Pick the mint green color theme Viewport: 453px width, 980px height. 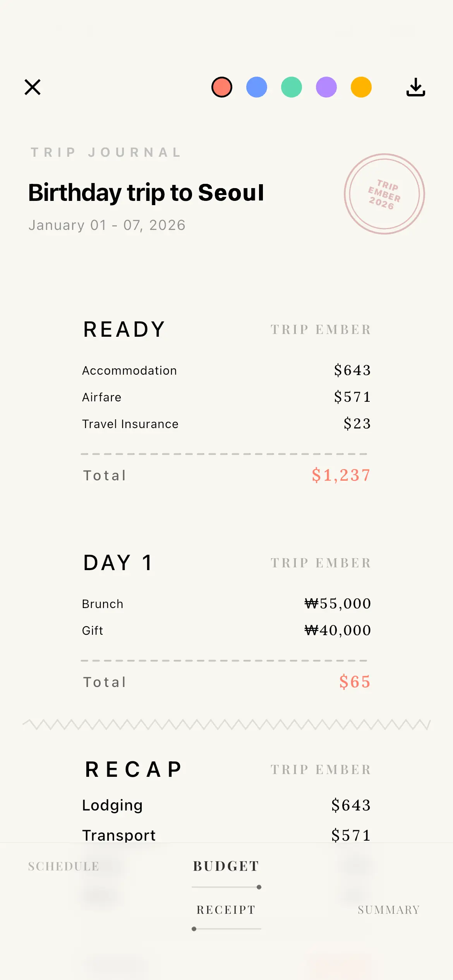pyautogui.click(x=292, y=87)
